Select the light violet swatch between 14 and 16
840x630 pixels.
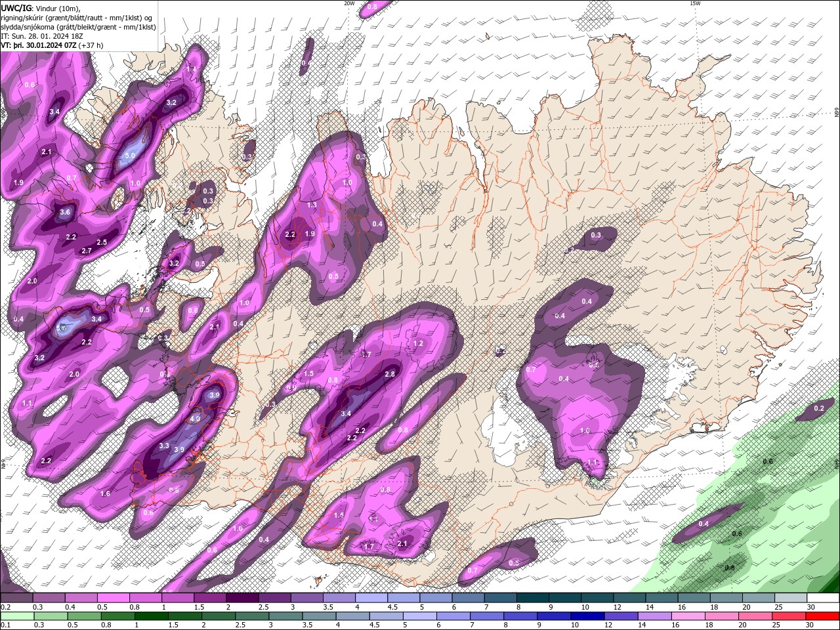pyautogui.click(x=654, y=616)
